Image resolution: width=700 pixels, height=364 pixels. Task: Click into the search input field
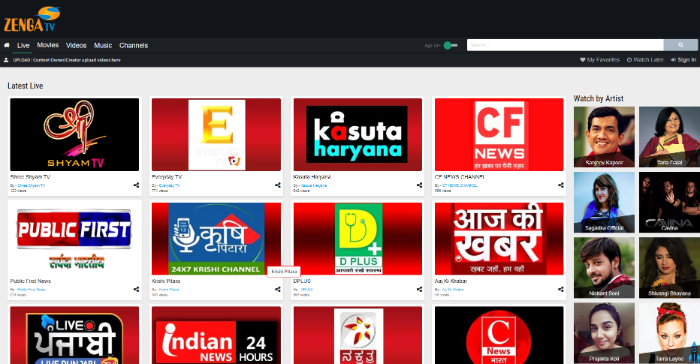pos(565,45)
